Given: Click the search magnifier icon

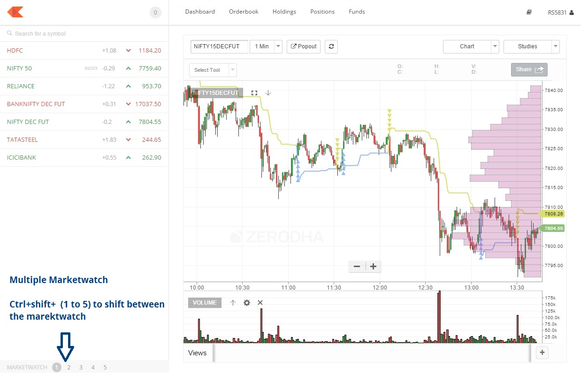Looking at the screenshot, I should coord(9,33).
